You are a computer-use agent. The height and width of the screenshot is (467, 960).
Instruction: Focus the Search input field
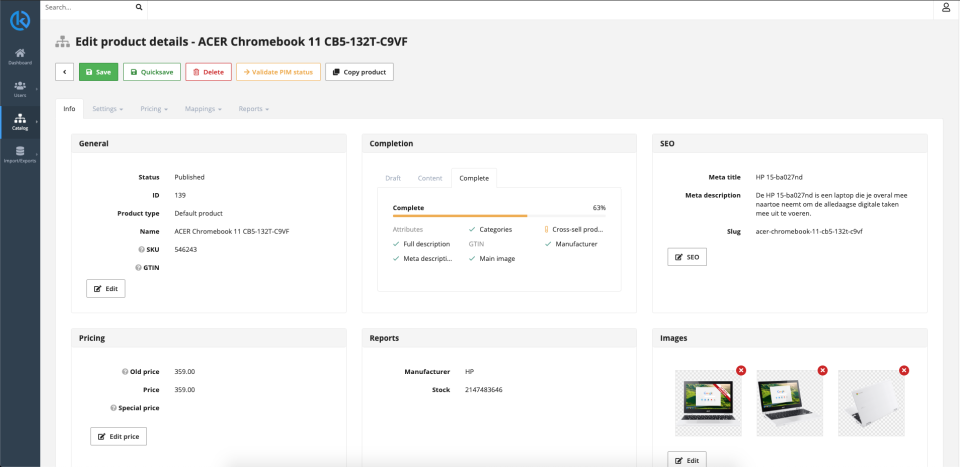pyautogui.click(x=89, y=8)
